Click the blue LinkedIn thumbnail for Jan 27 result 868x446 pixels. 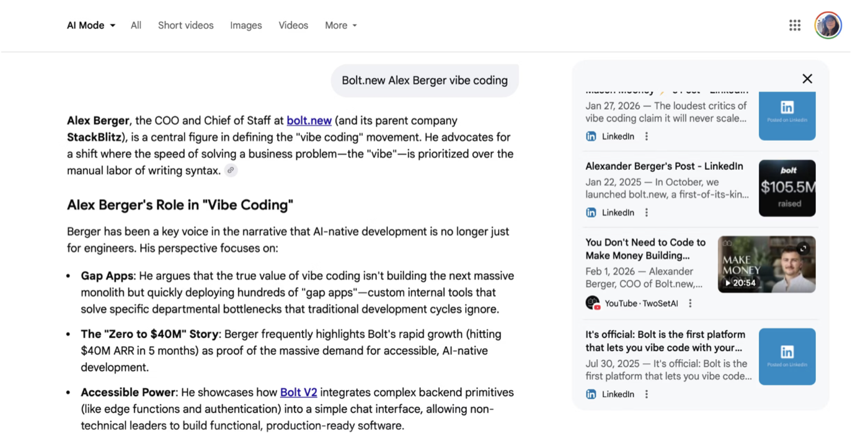pyautogui.click(x=787, y=116)
